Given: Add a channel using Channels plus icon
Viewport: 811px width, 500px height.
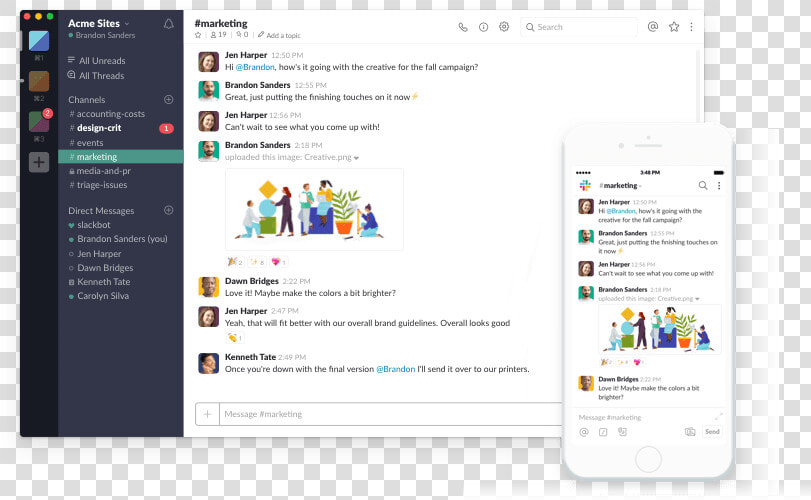Looking at the screenshot, I should click(169, 99).
